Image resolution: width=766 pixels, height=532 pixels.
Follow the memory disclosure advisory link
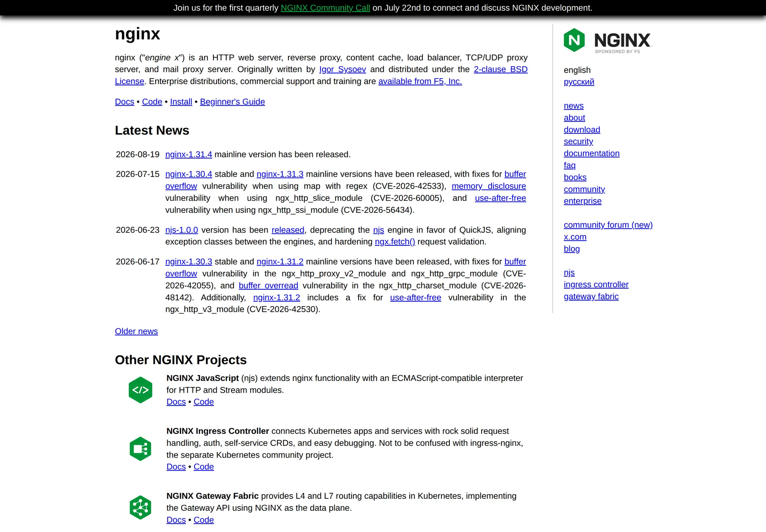point(489,186)
